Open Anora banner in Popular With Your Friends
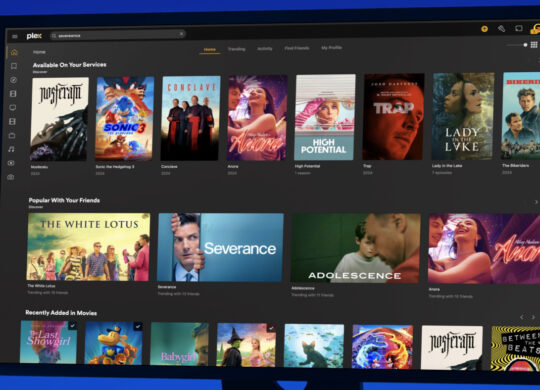The image size is (540, 390). pos(484,249)
